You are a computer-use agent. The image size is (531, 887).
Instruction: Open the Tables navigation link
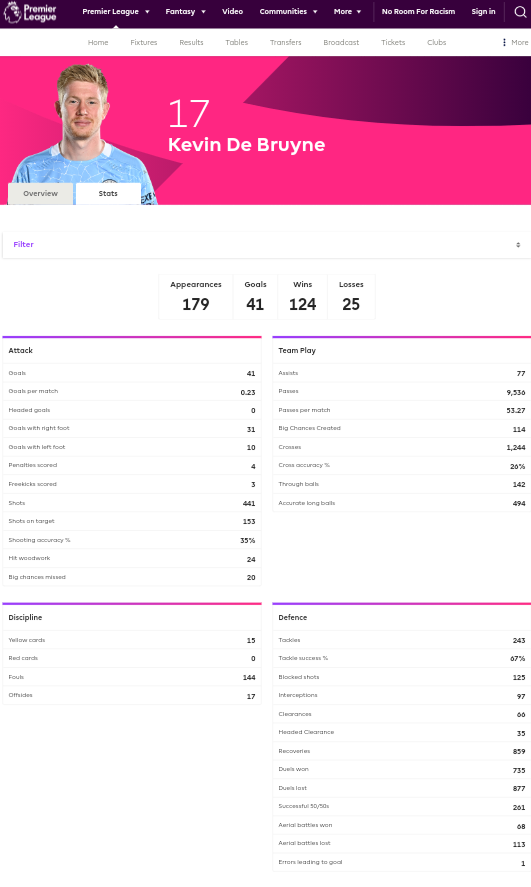coord(236,42)
